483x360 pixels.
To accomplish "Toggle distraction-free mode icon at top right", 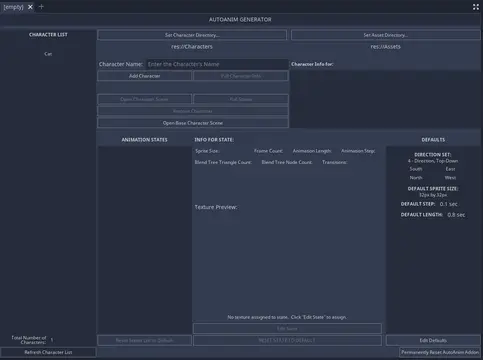I will pyautogui.click(x=476, y=7).
